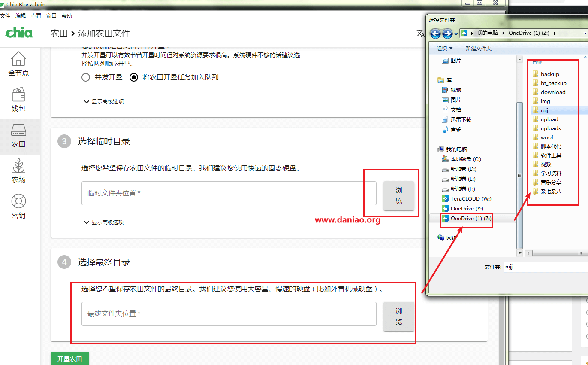
Task: Open the 农场 farm sidebar icon
Action: (19, 171)
